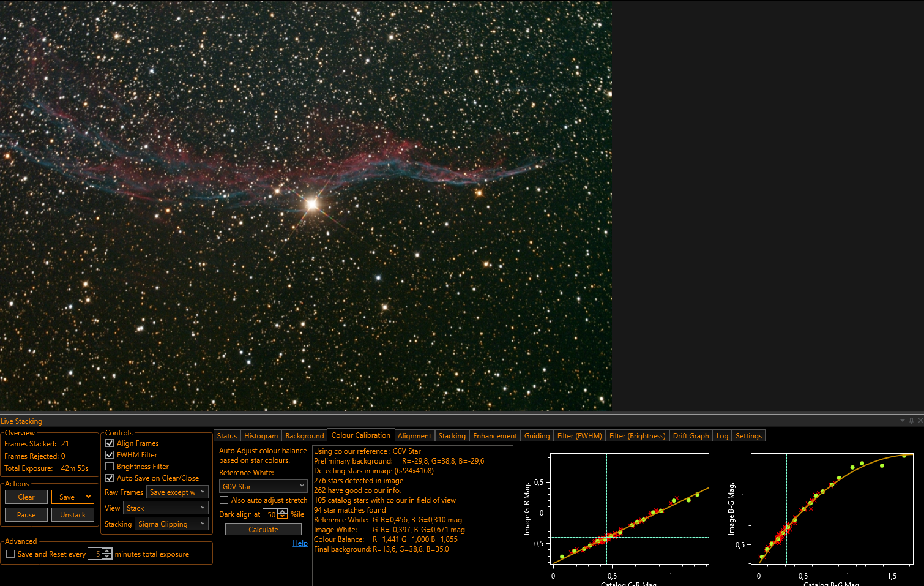Increase the Dark align percentile value
Screen dimensions: 924x586
coord(283,512)
